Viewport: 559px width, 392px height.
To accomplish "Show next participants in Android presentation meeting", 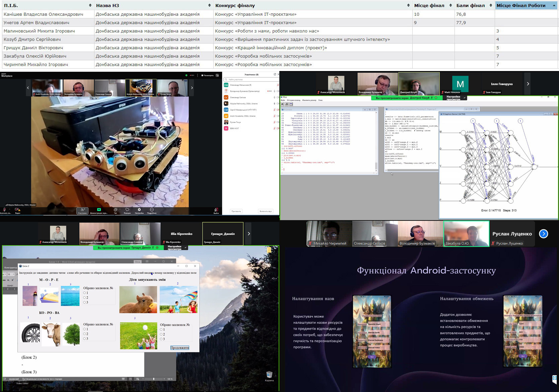I will coord(543,234).
